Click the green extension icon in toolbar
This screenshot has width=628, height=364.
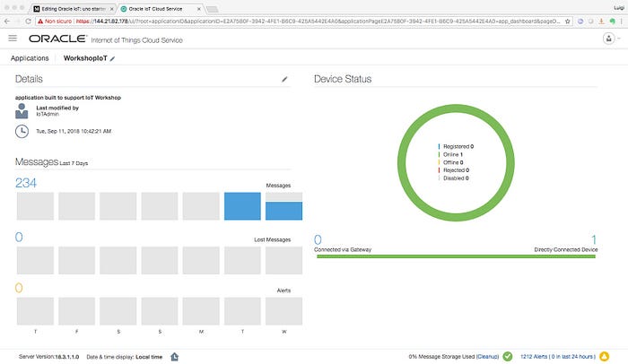612,22
